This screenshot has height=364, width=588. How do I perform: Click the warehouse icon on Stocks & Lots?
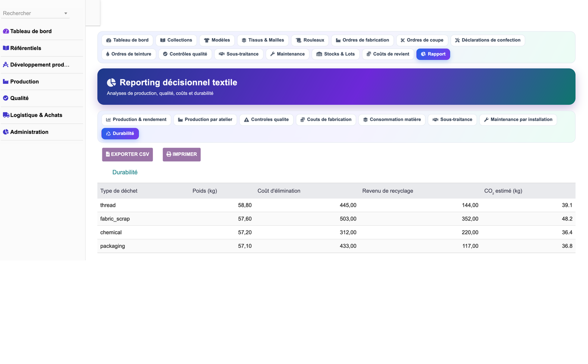pos(319,54)
